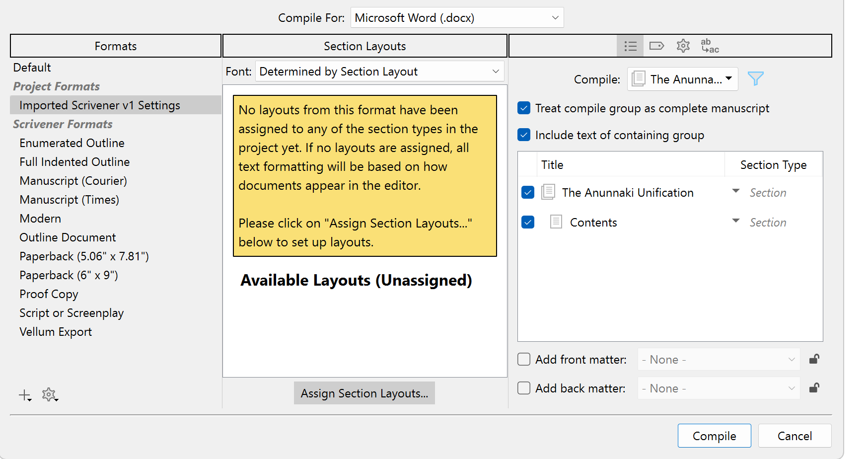Click the Cancel button
The height and width of the screenshot is (459, 868).
click(795, 436)
